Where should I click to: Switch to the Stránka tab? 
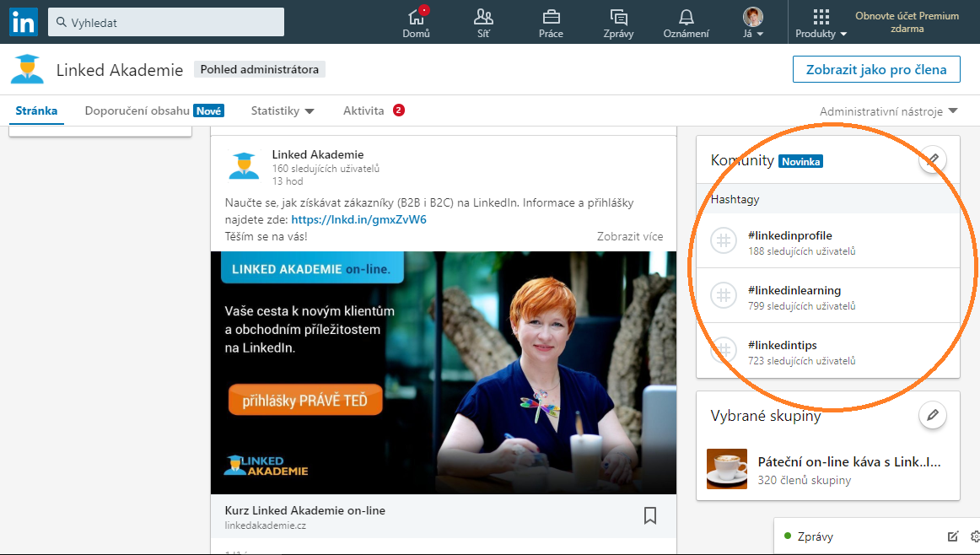click(x=36, y=110)
